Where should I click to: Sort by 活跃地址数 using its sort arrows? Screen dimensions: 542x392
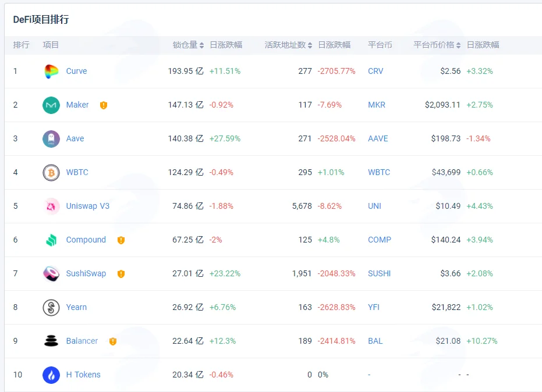[x=310, y=45]
